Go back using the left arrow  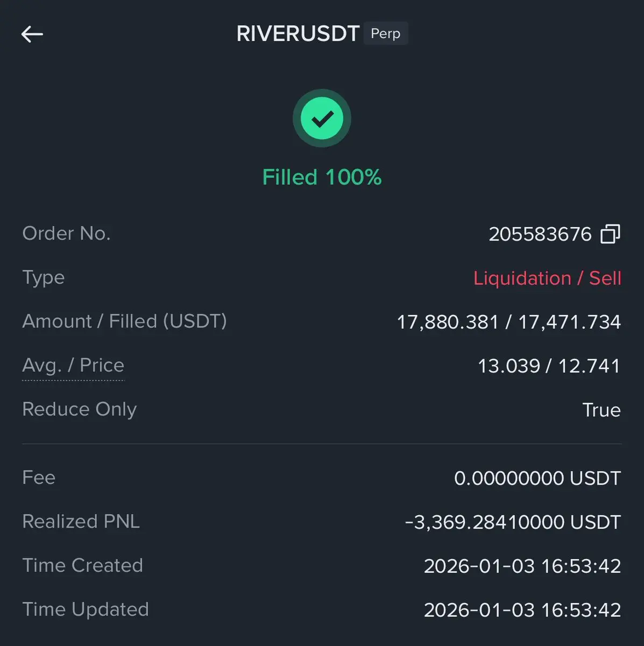pos(32,34)
